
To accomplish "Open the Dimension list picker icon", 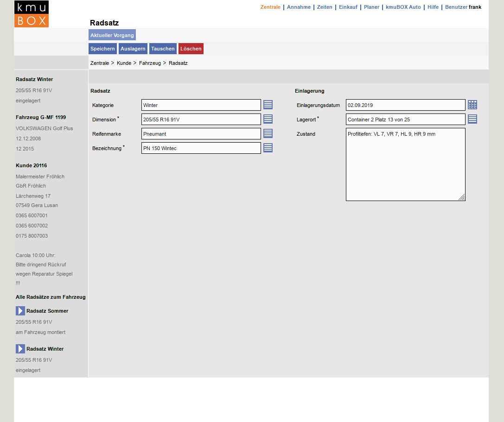I will point(268,119).
